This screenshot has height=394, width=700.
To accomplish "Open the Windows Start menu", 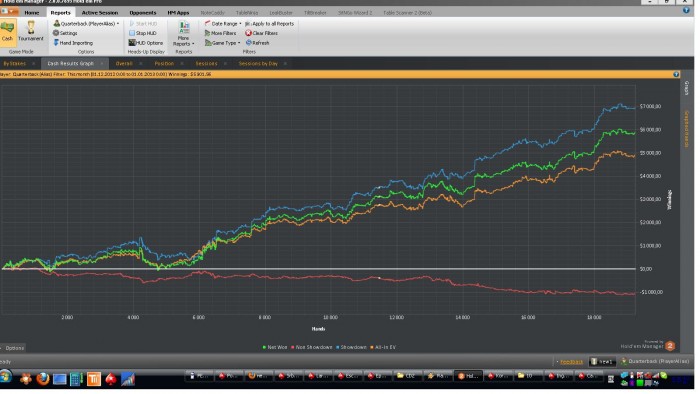I will pyautogui.click(x=5, y=377).
